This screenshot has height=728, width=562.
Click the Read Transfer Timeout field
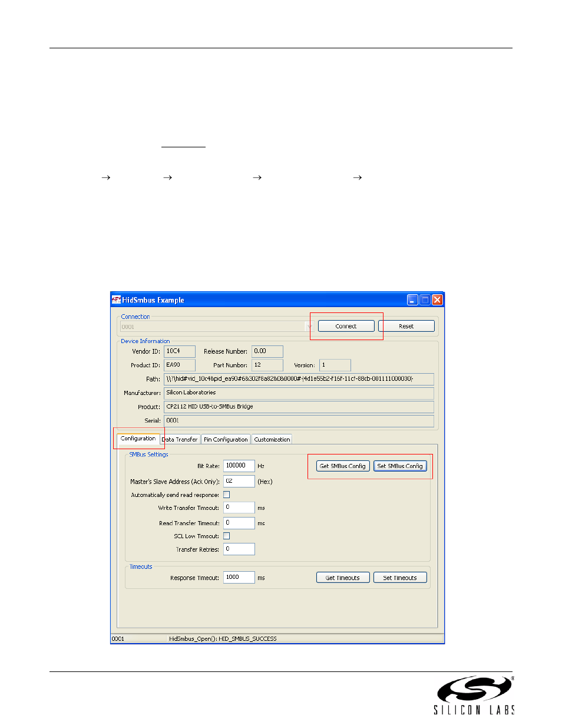(239, 523)
